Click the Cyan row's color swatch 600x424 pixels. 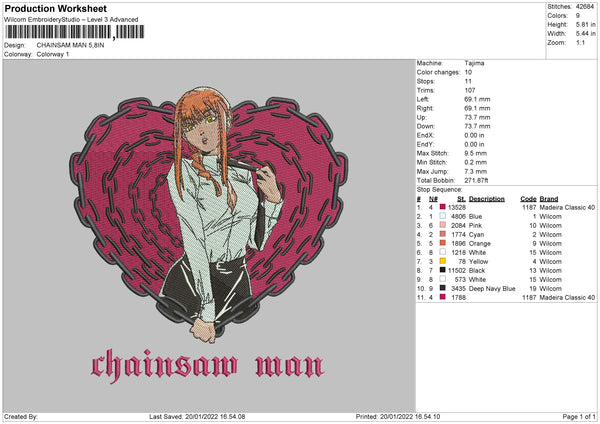(442, 234)
